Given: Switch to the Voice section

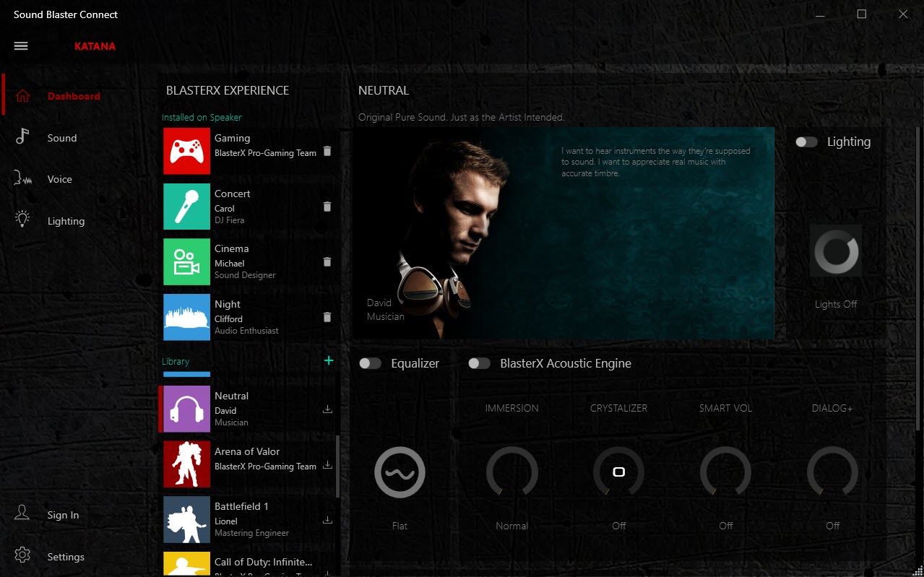Looking at the screenshot, I should [x=60, y=179].
